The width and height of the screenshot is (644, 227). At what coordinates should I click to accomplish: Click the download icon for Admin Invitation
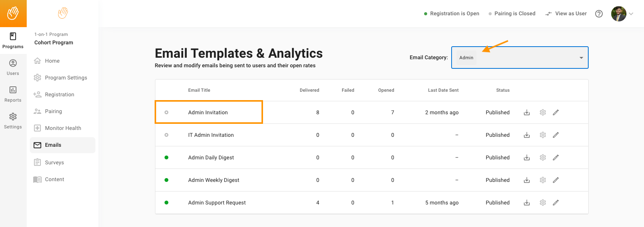pos(527,112)
